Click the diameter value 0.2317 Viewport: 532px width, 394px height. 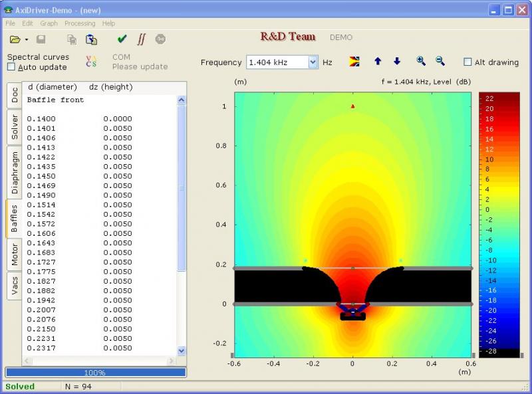click(41, 348)
